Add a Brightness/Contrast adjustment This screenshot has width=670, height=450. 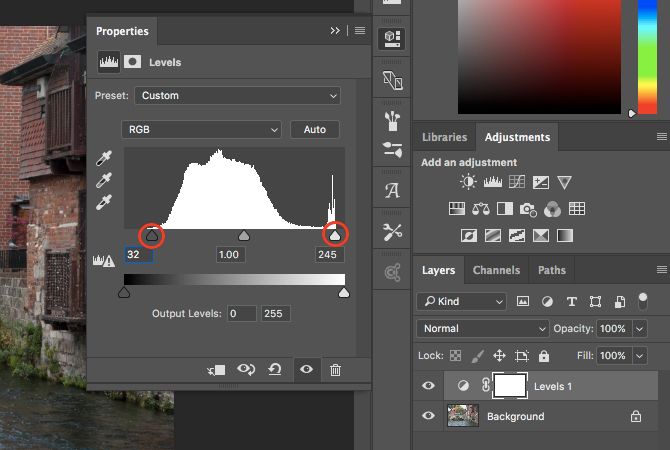(x=468, y=182)
